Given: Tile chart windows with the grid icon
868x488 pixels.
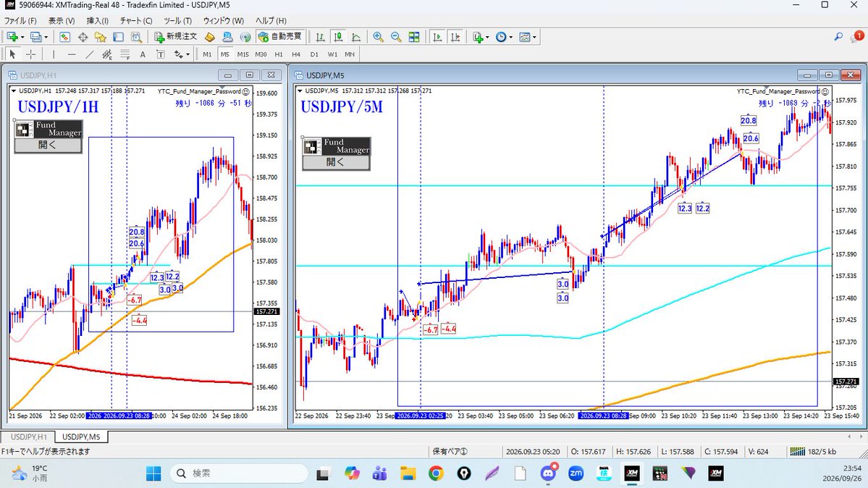Looking at the screenshot, I should [x=414, y=37].
